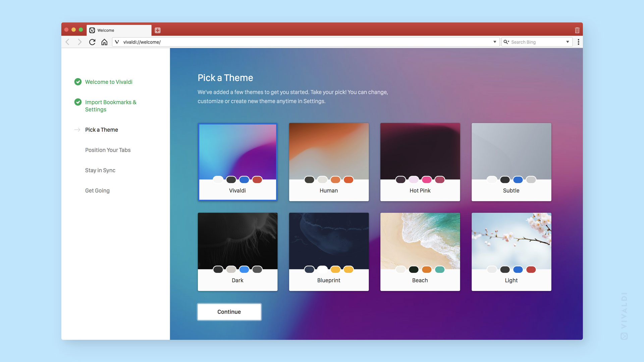Navigate to Position Your Tabs step

[x=108, y=150]
